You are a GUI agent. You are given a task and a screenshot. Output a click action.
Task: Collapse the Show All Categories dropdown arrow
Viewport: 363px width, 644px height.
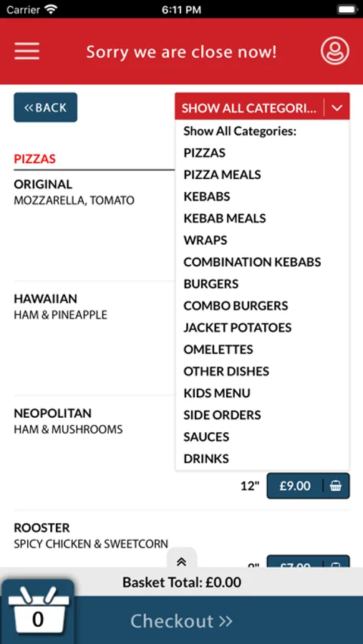(x=337, y=108)
